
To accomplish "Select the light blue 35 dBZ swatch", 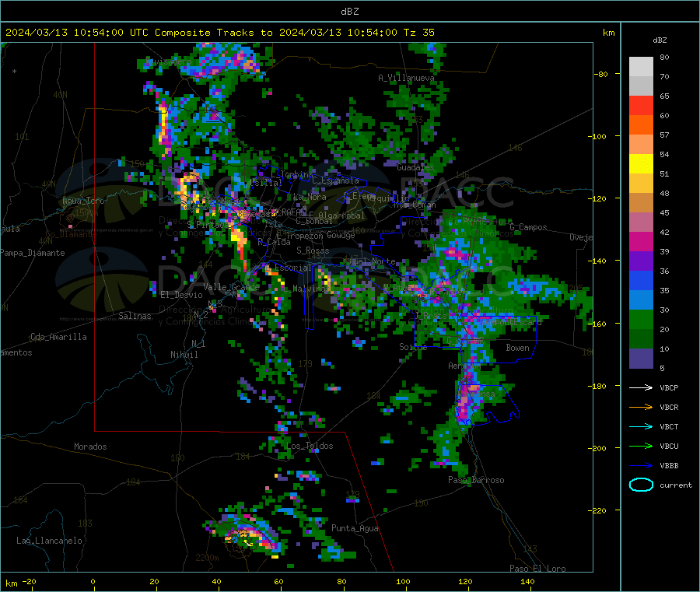I will [641, 300].
